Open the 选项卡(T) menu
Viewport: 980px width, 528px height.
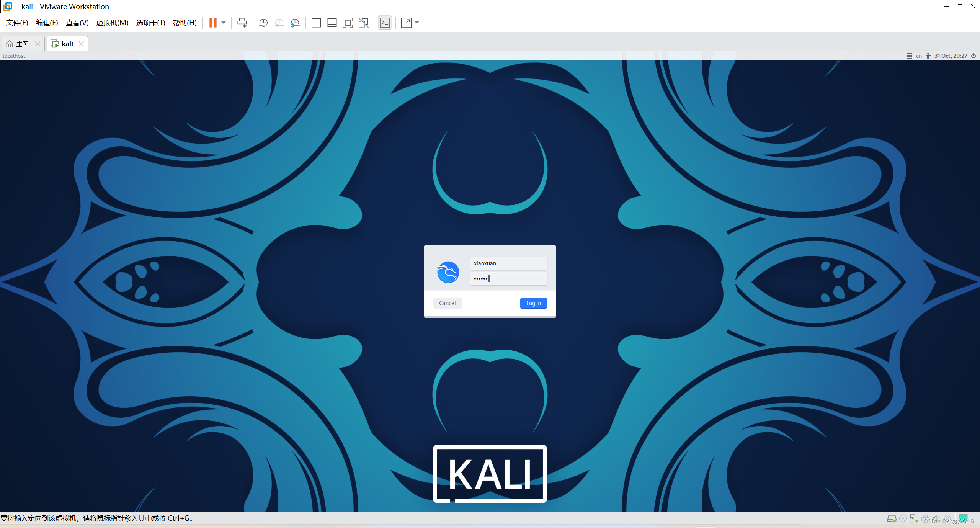(150, 23)
